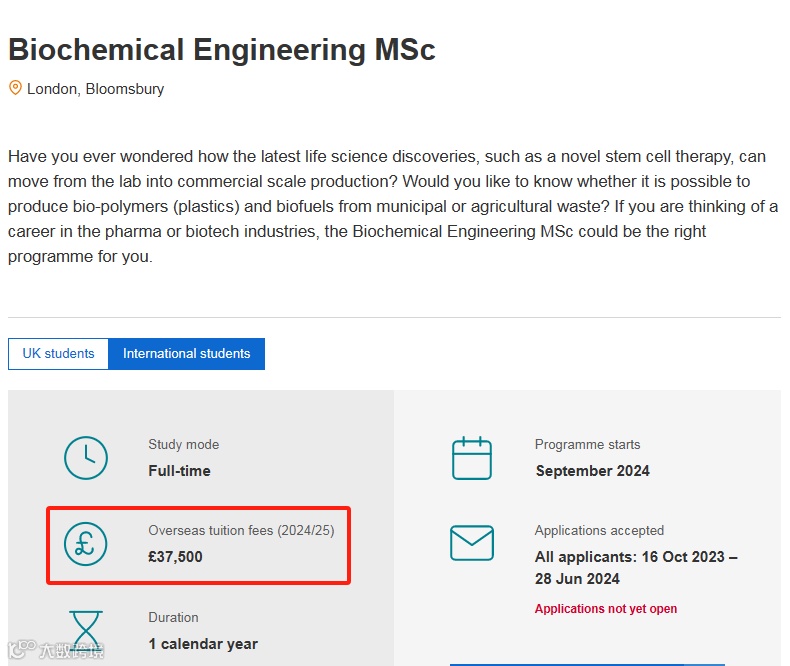Click the hourglass Duration icon
The image size is (790, 666).
pyautogui.click(x=86, y=632)
